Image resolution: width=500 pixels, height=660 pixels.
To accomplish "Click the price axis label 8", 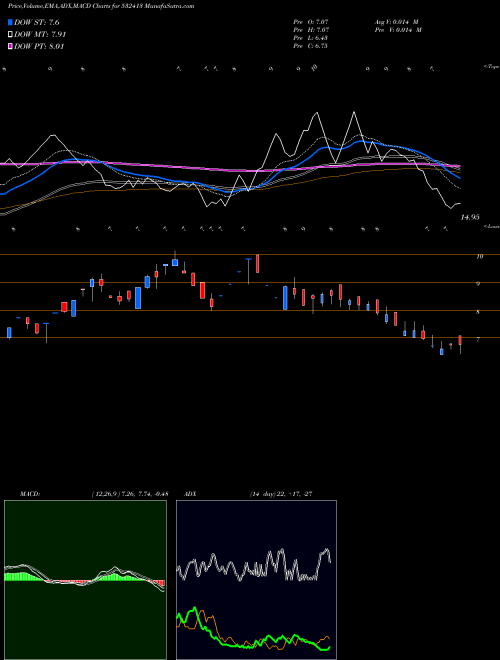I will 478,312.
